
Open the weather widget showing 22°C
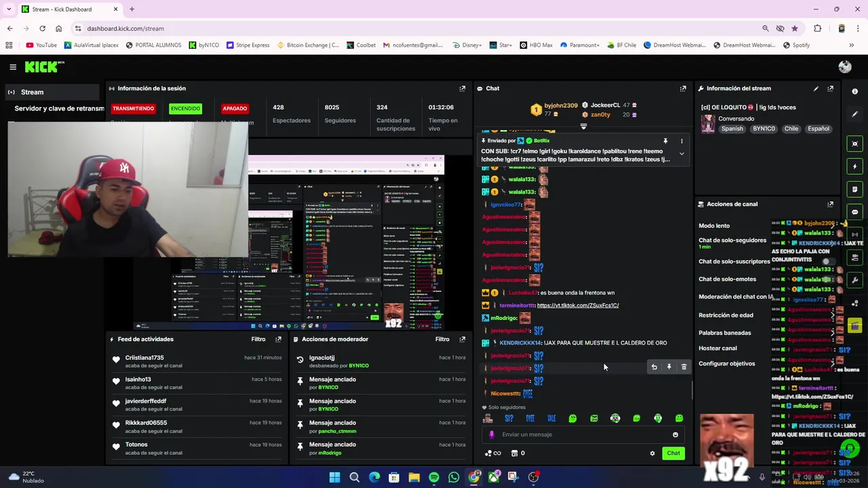[x=25, y=477]
